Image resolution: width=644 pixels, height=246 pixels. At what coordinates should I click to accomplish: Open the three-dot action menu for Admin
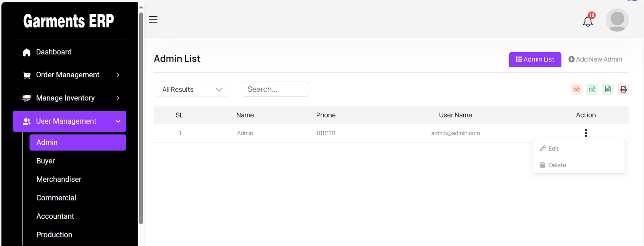coord(586,133)
